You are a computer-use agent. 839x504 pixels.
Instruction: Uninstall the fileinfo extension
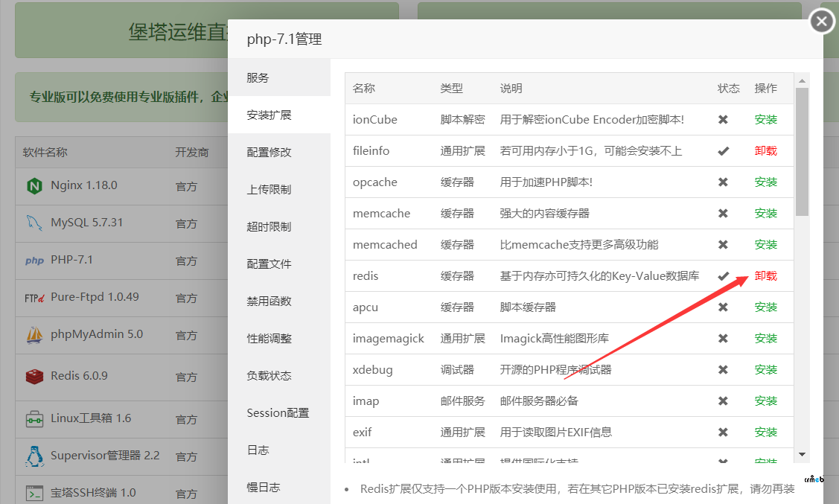click(766, 151)
